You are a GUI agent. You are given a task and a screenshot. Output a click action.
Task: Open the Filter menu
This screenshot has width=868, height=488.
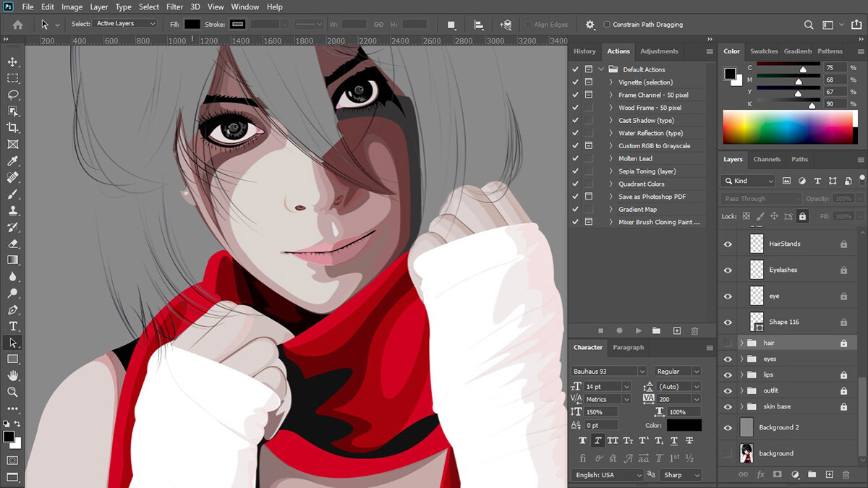tap(174, 7)
